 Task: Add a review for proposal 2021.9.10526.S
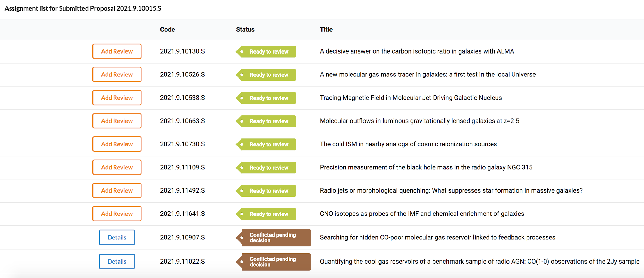(x=117, y=74)
